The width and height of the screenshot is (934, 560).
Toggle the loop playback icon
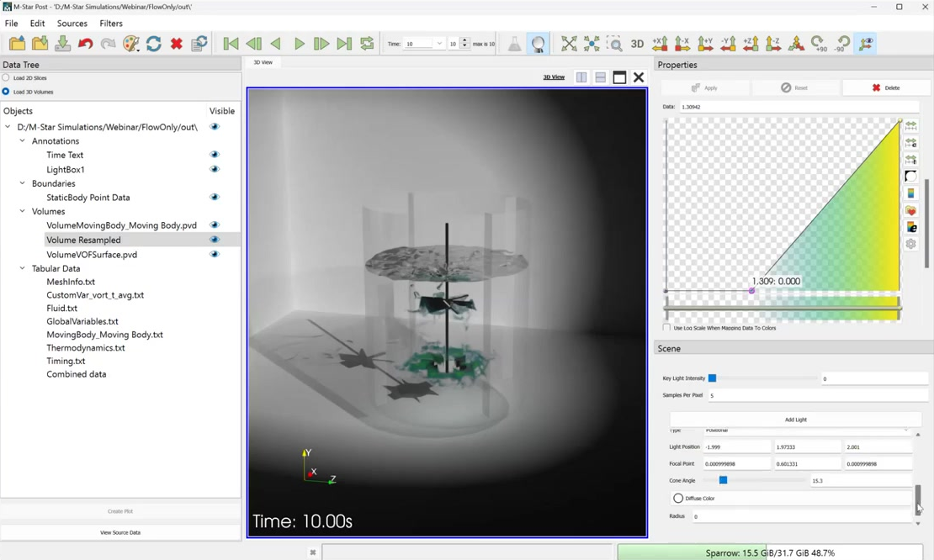[x=367, y=44]
